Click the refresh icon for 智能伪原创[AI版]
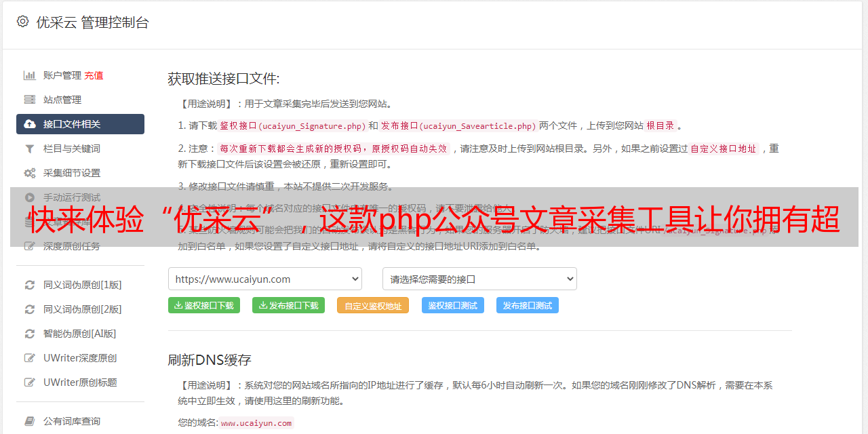 (30, 334)
